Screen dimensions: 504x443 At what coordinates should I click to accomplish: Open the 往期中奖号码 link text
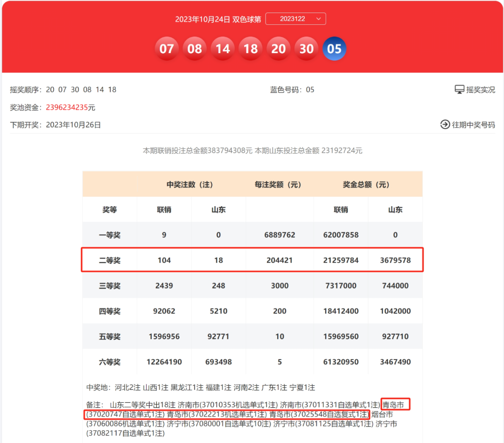coord(473,125)
